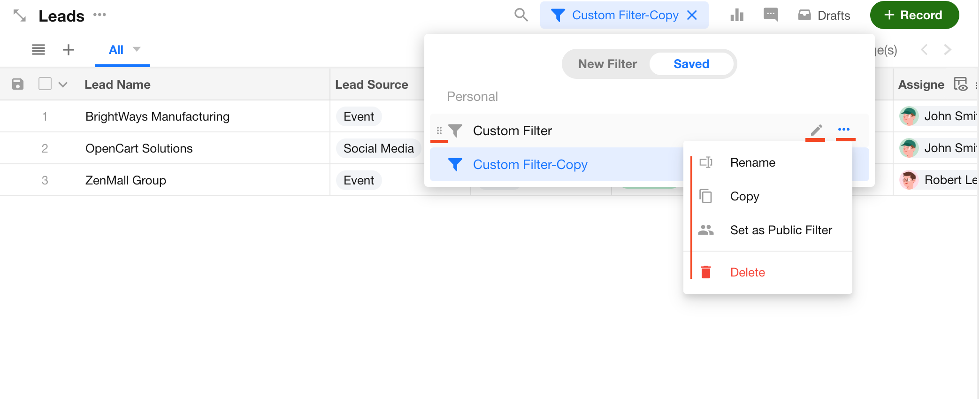Open Leads three-dot options menu
This screenshot has width=980, height=399.
(100, 15)
